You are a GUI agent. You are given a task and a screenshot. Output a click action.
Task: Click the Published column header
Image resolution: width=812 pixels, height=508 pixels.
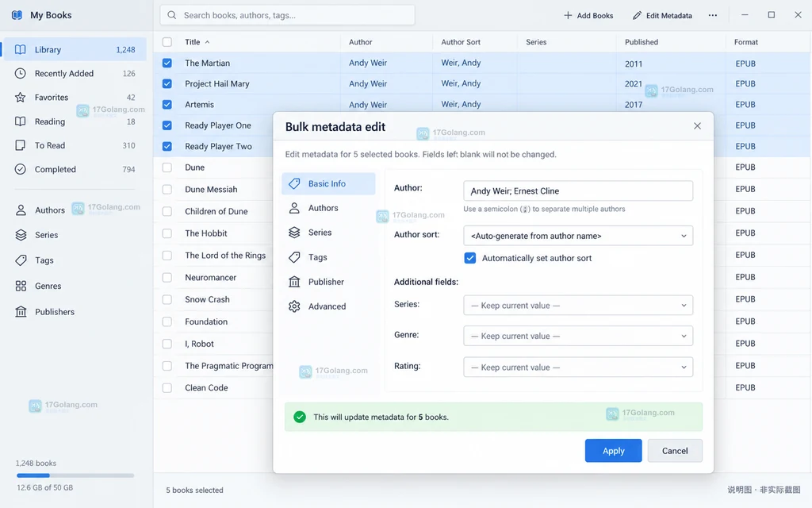[x=641, y=42]
